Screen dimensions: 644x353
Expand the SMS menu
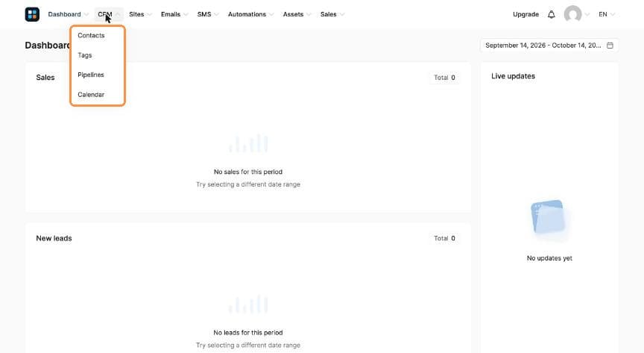point(207,14)
